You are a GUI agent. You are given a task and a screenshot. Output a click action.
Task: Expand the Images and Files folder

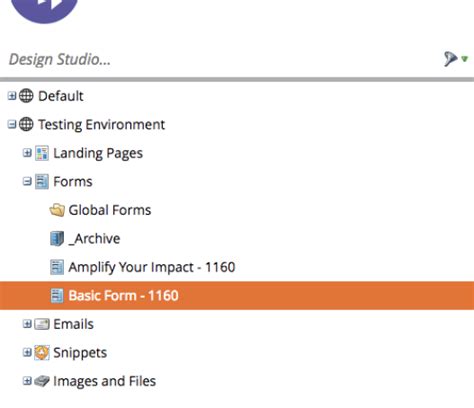point(27,381)
